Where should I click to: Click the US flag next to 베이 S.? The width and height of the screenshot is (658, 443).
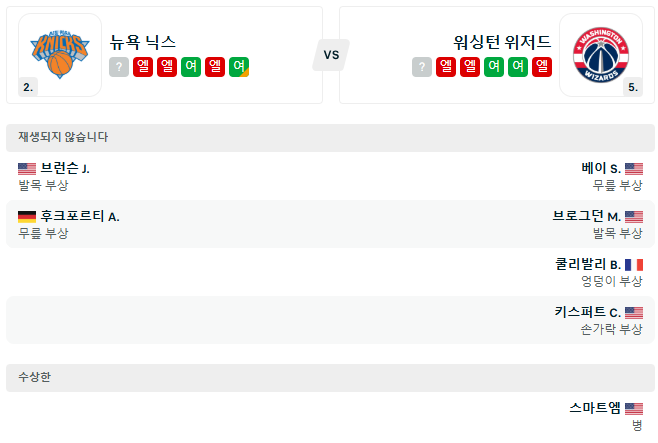tap(634, 169)
